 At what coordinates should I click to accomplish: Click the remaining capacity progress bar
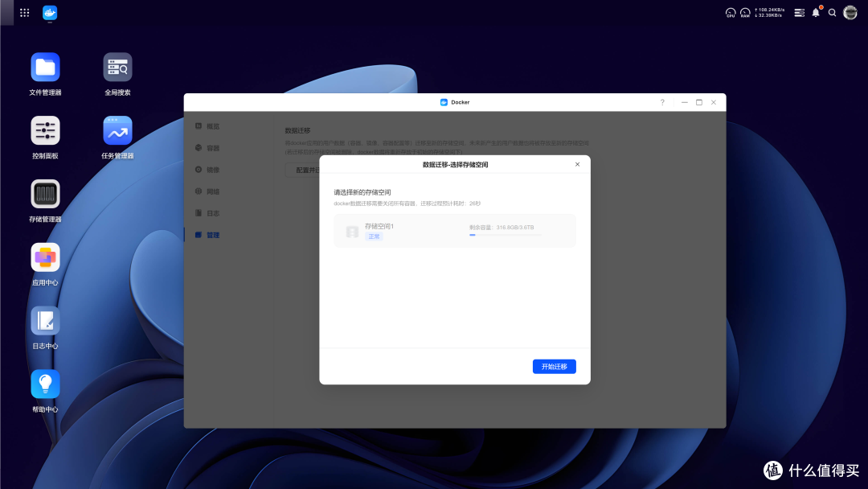pyautogui.click(x=506, y=235)
